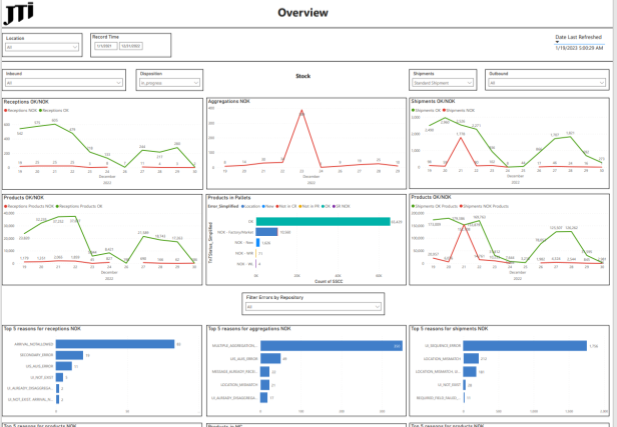
Task: Select the teal OK bar in Products in Pallets
Action: tap(323, 222)
